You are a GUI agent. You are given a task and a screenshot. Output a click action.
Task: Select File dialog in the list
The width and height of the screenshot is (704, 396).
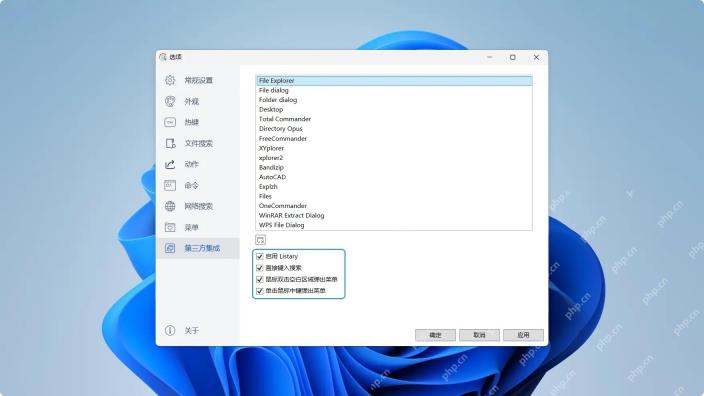point(394,90)
